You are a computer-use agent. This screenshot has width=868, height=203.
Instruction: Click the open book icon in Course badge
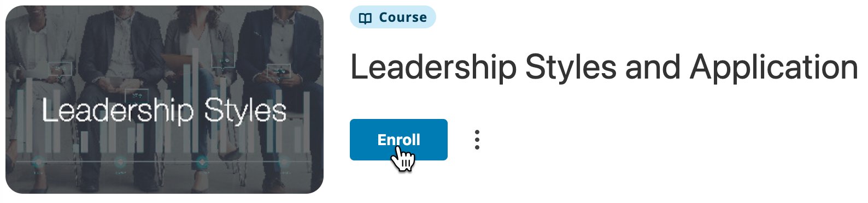pos(365,18)
